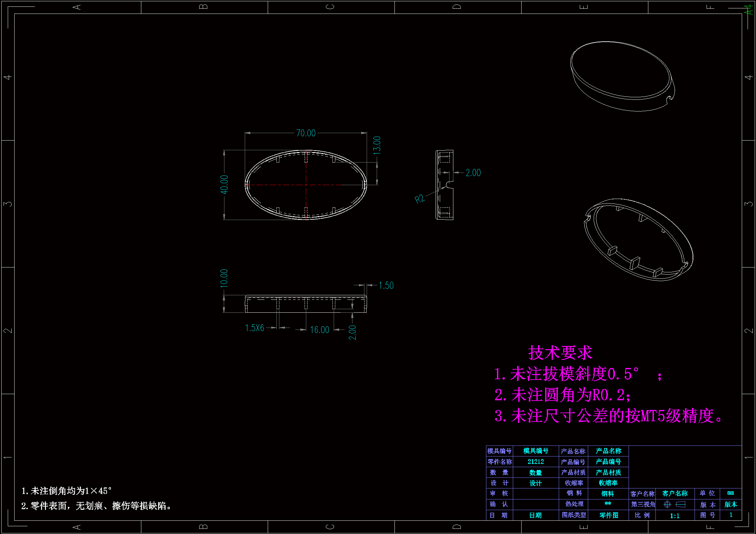Click the 2.00 dimension beside side view
The height and width of the screenshot is (534, 756).
[473, 173]
